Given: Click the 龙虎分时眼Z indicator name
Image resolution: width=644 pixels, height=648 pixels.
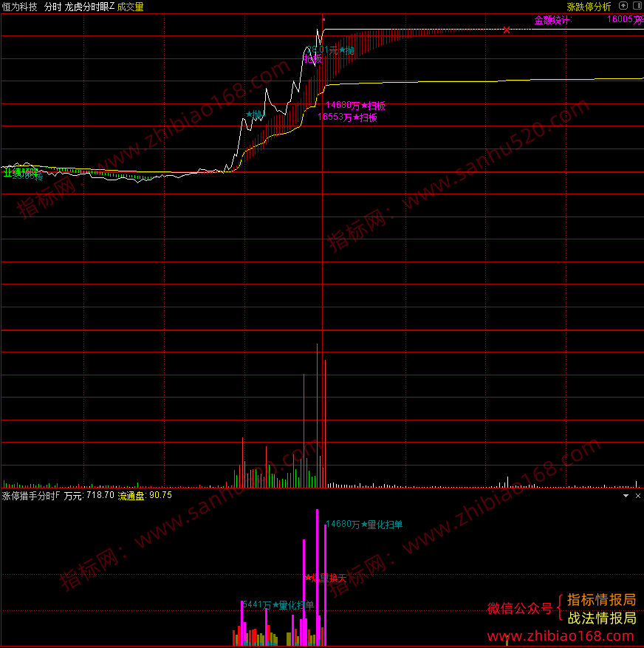Looking at the screenshot, I should tap(89, 7).
